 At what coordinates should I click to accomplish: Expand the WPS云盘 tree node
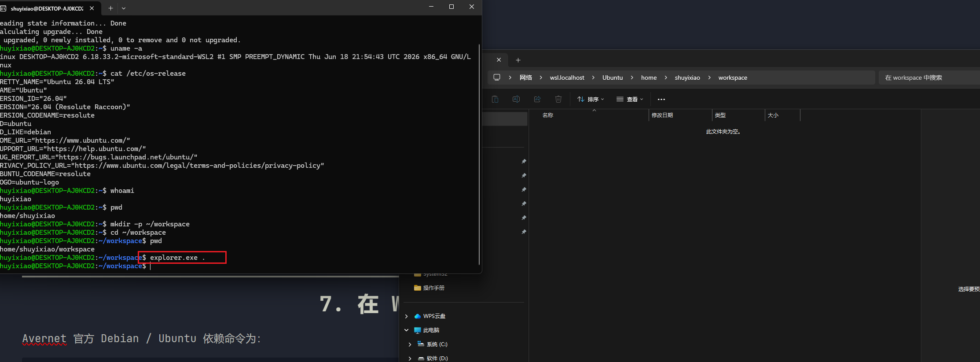click(x=406, y=316)
